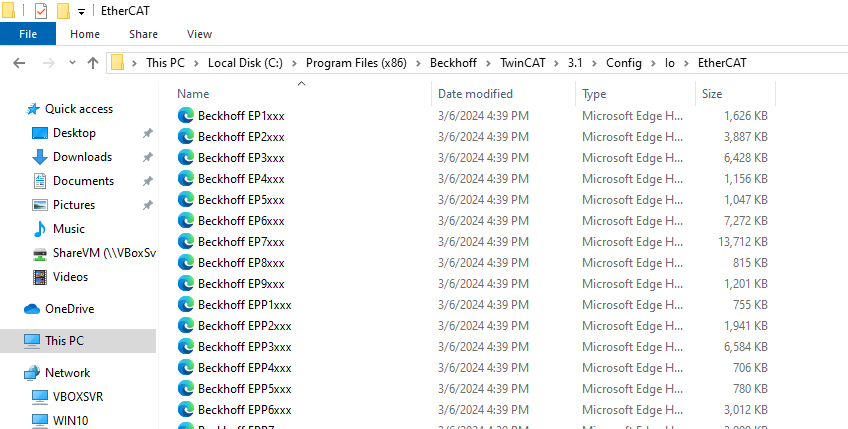Click the Edge icon beside Beckhoff EP5xxx
Image resolution: width=848 pixels, height=429 pixels.
[186, 200]
